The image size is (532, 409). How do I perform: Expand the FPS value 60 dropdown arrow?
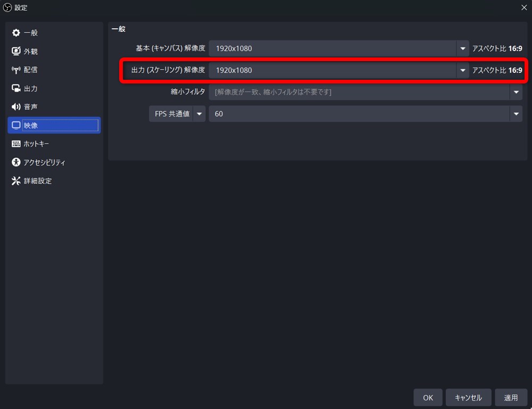click(516, 114)
